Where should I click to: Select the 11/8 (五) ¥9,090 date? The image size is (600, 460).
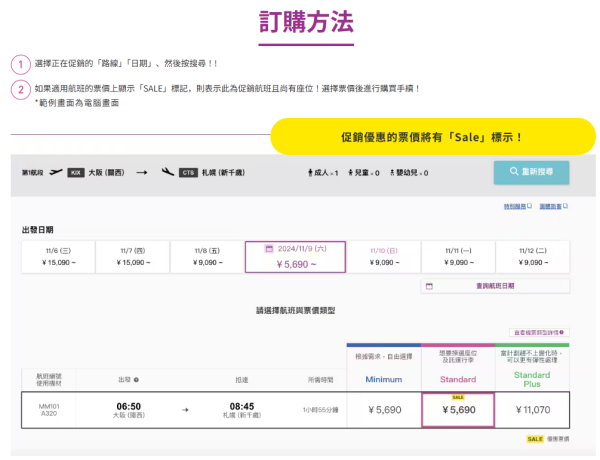tap(207, 257)
